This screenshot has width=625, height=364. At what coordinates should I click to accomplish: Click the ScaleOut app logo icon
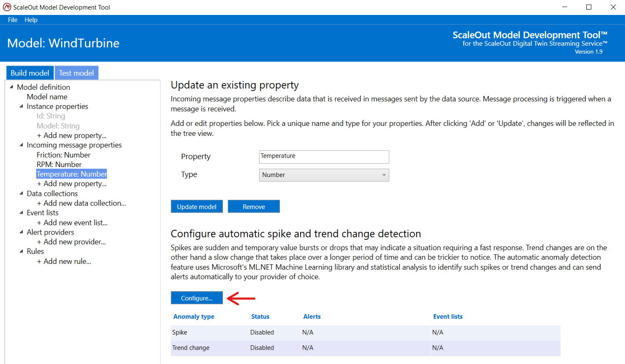pos(7,7)
